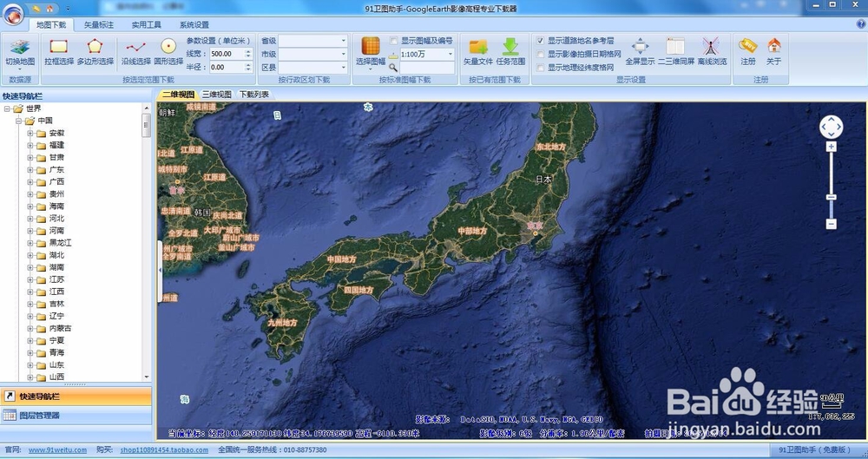Collapse the 中国 tree node

(x=18, y=121)
